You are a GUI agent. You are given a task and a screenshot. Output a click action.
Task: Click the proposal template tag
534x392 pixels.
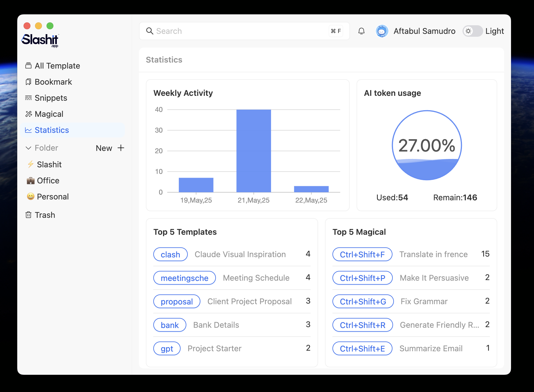[x=177, y=301]
